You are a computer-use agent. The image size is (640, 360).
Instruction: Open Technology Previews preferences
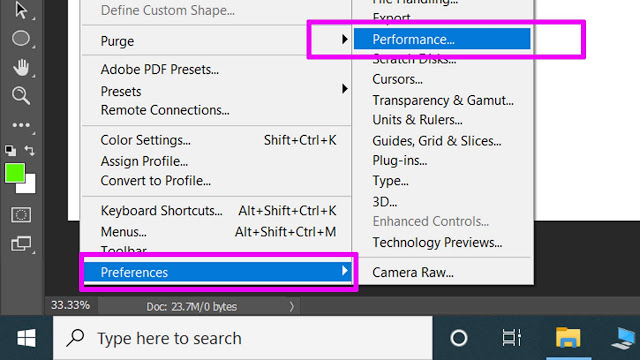coord(437,242)
